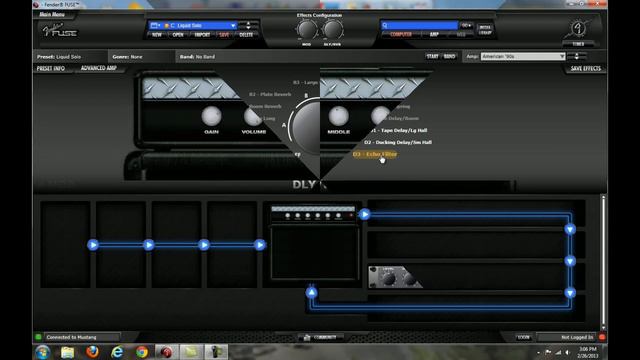Select D1 - Tape Delay/Lg Hall

399,130
